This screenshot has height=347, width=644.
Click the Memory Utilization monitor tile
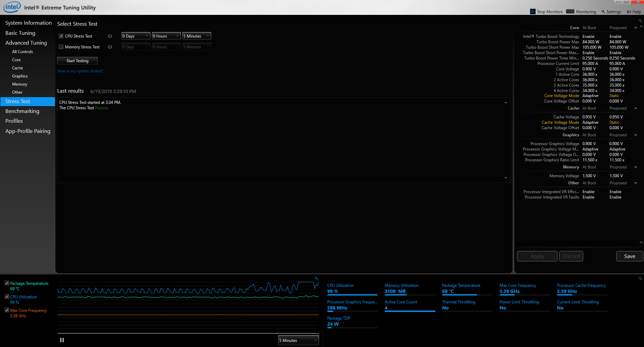[410, 289]
